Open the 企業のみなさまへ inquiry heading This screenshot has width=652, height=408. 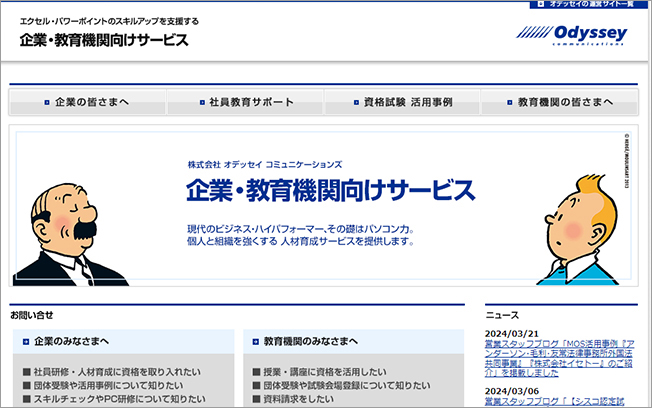pyautogui.click(x=71, y=341)
